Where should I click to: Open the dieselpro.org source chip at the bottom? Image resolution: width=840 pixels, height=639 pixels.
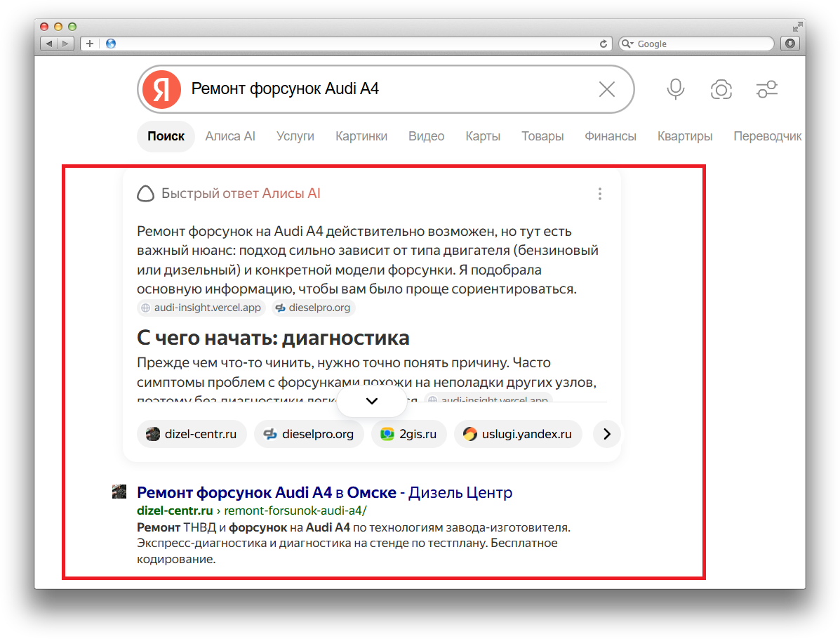coord(309,434)
